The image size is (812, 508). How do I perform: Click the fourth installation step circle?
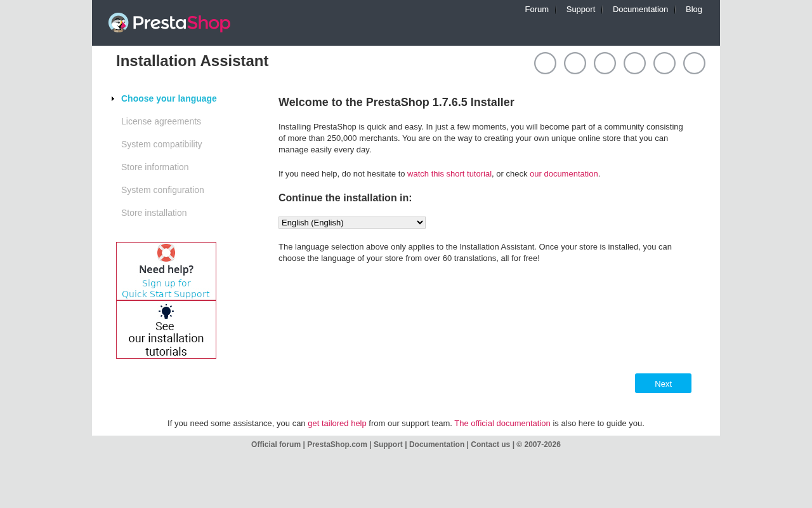click(x=634, y=63)
